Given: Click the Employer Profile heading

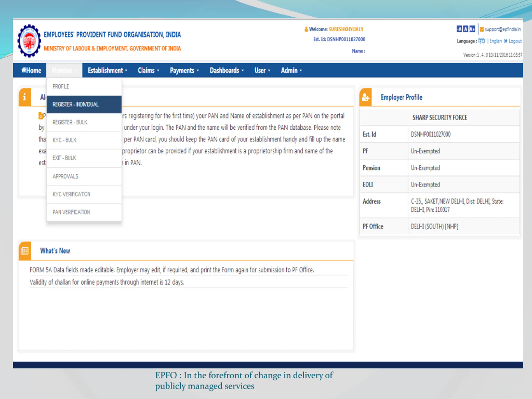Looking at the screenshot, I should pyautogui.click(x=401, y=97).
